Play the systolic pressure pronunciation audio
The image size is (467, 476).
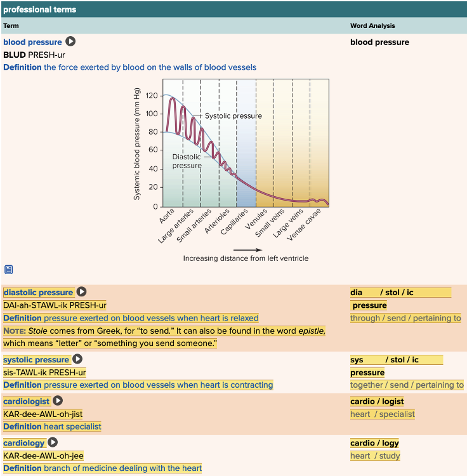click(77, 359)
